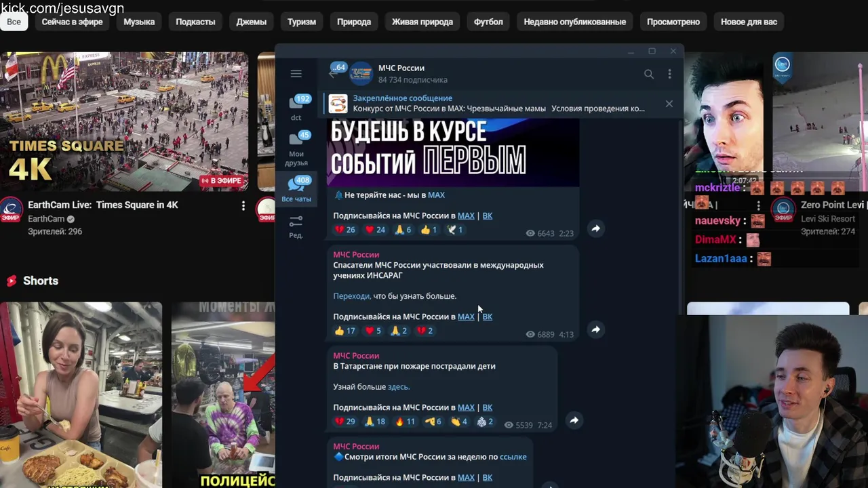Open the Ред. folder editor
Image resolution: width=868 pixels, height=488 pixels.
point(296,226)
